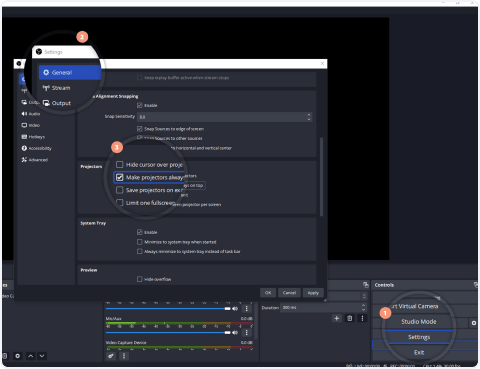Viewport: 480px width, 369px height.
Task: Adjust the Snap Sensitivity spinner arrows
Action: coord(309,117)
